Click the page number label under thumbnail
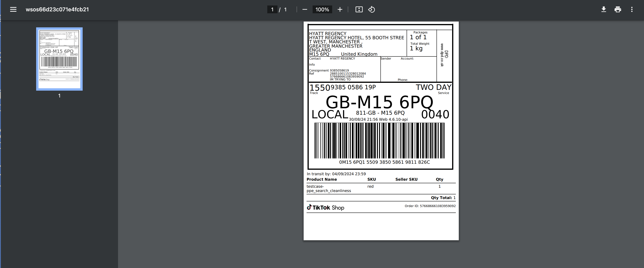The image size is (644, 268). [59, 96]
